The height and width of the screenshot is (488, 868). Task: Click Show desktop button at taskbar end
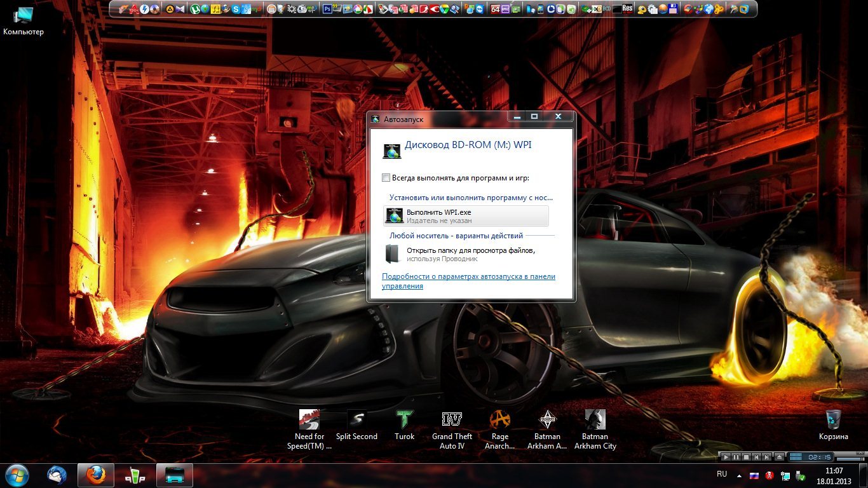(x=863, y=476)
